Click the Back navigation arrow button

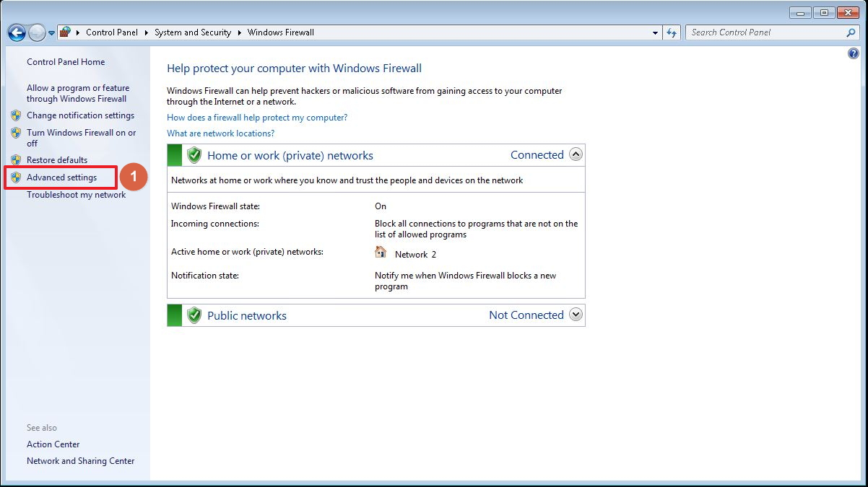coord(17,32)
